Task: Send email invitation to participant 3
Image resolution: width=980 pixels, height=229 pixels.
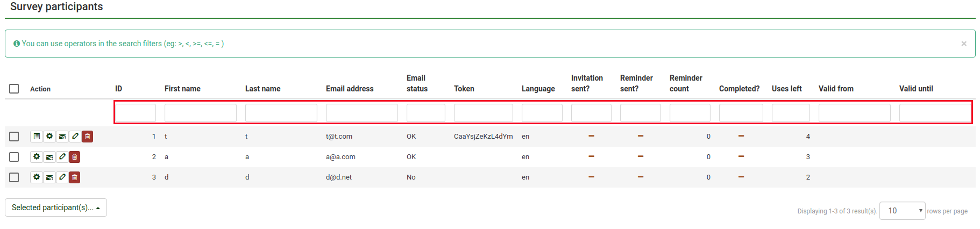Action: point(49,177)
